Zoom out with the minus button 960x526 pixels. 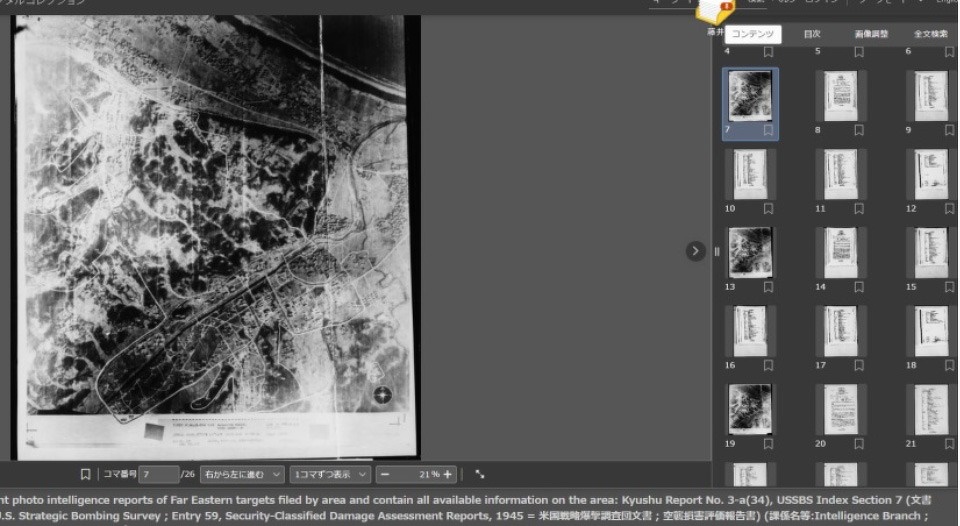[385, 474]
